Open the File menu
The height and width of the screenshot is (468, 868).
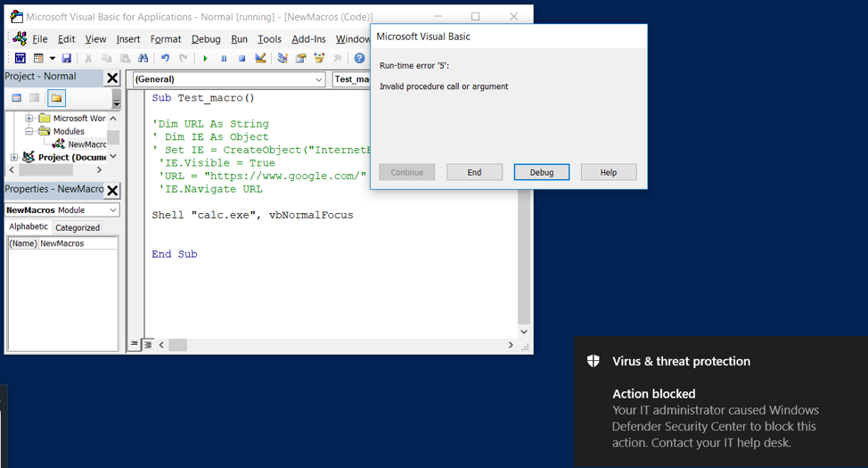coord(40,38)
